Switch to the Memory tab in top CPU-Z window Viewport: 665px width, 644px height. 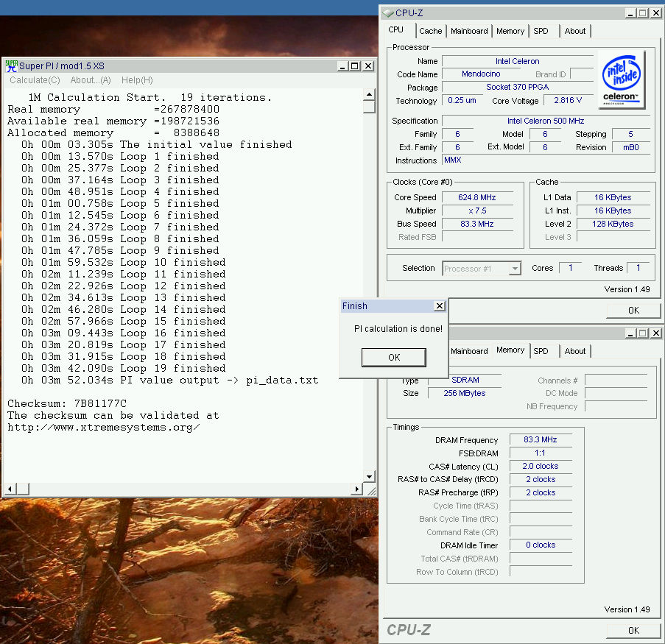click(510, 31)
